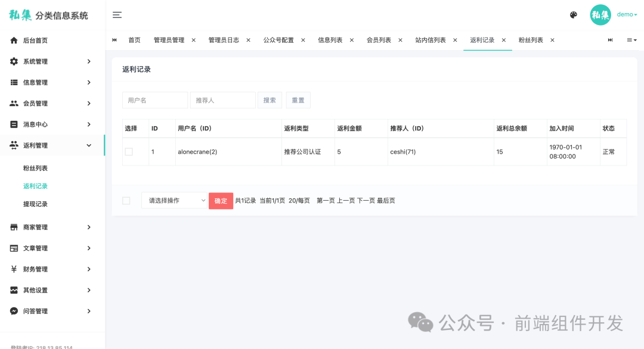This screenshot has width=644, height=349.
Task: Click the message icon for 消息中心
Action: 14,124
